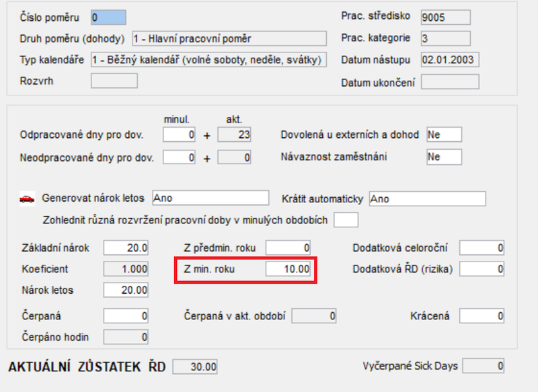Click the Koeficient value 1.000
The height and width of the screenshot is (392, 538).
(126, 269)
